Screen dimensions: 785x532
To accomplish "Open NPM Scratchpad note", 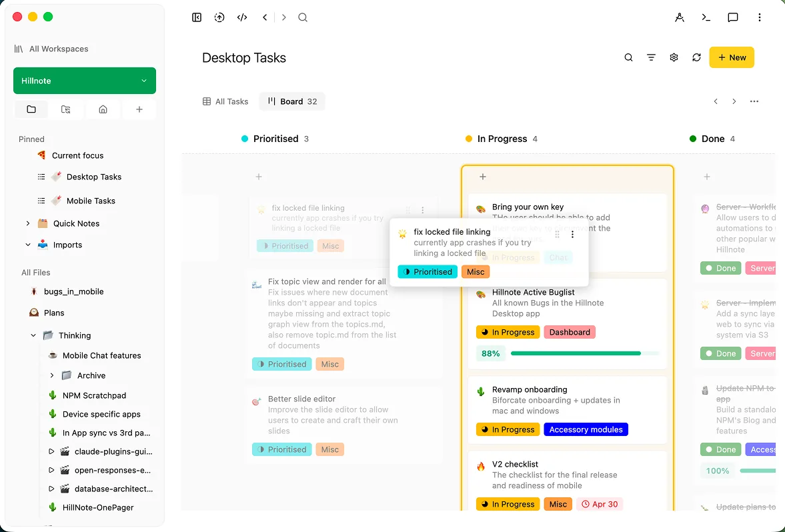I will [x=94, y=395].
